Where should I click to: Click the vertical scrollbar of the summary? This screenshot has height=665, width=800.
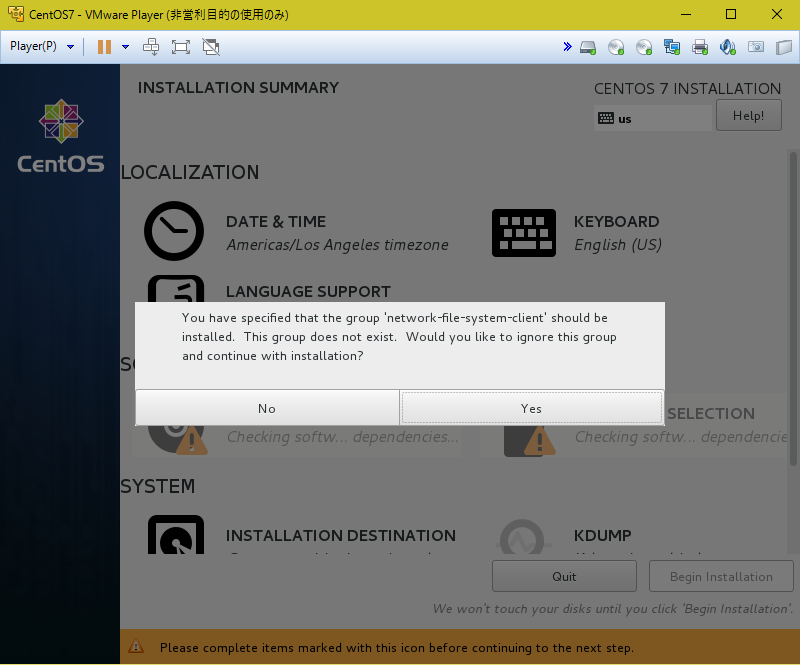(x=793, y=309)
